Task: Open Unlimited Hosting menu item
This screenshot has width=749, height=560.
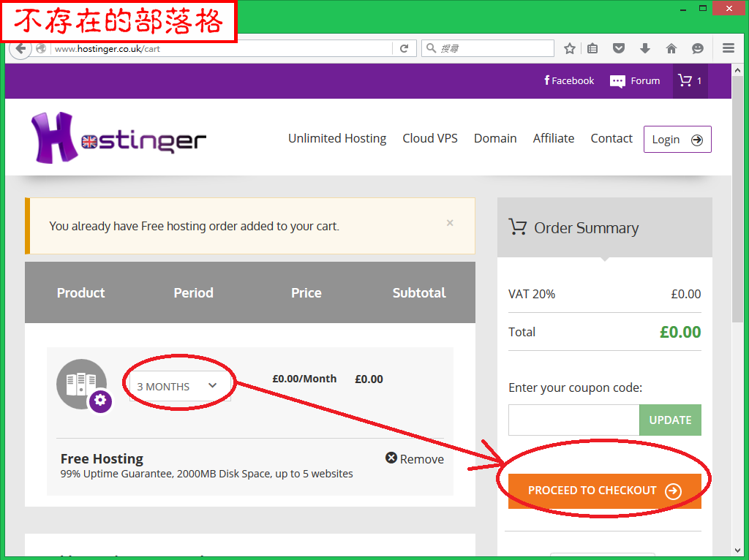Action: (337, 138)
